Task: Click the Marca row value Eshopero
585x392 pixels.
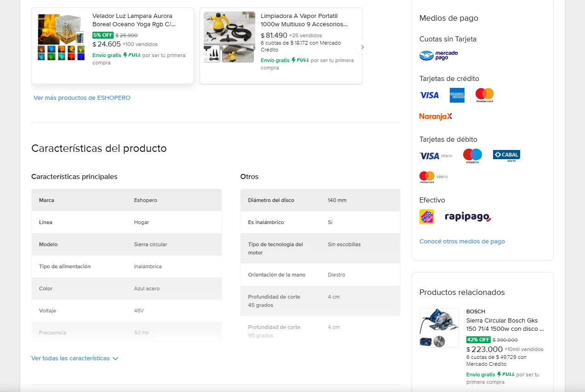Action: (x=145, y=201)
